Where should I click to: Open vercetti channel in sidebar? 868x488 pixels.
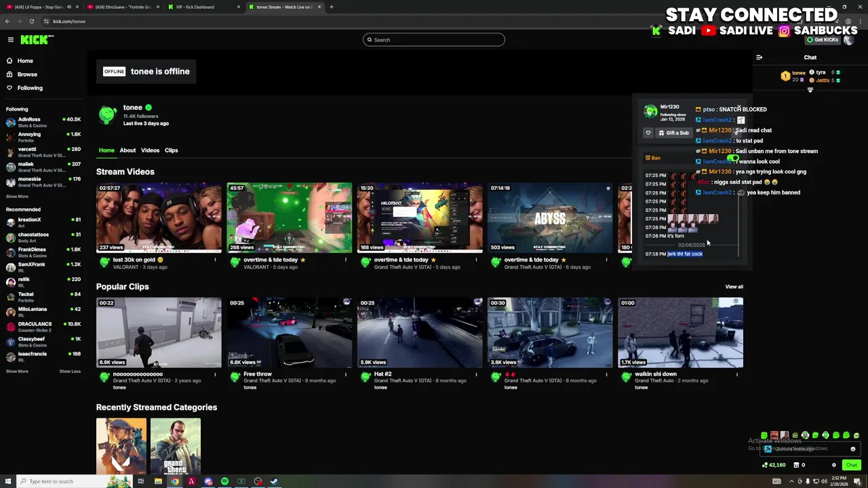[42, 152]
